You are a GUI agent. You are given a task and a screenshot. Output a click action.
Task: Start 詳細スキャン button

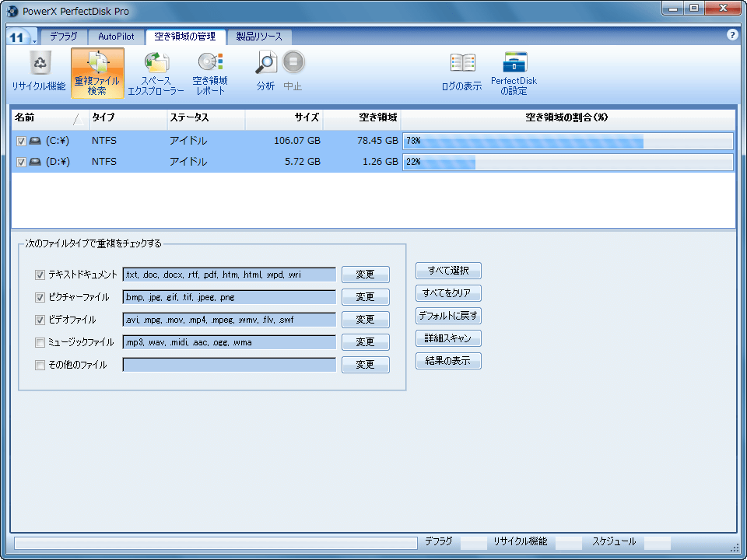coord(448,338)
